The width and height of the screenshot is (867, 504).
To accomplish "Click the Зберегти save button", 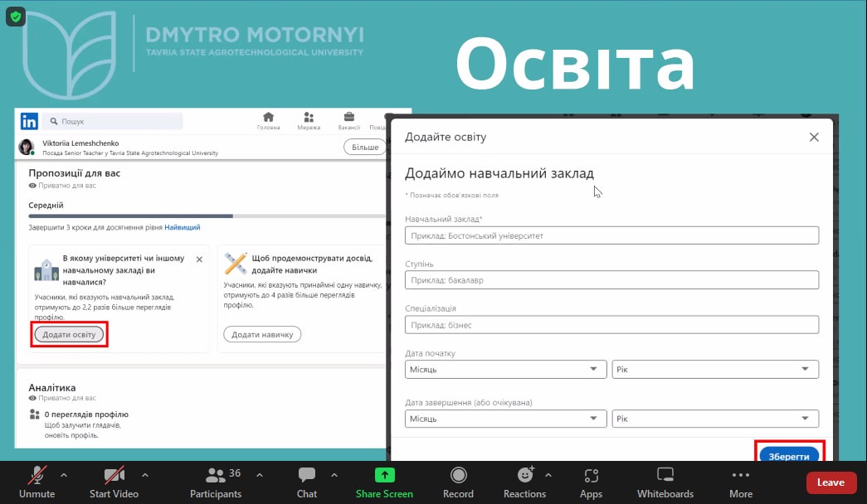I will tap(789, 455).
